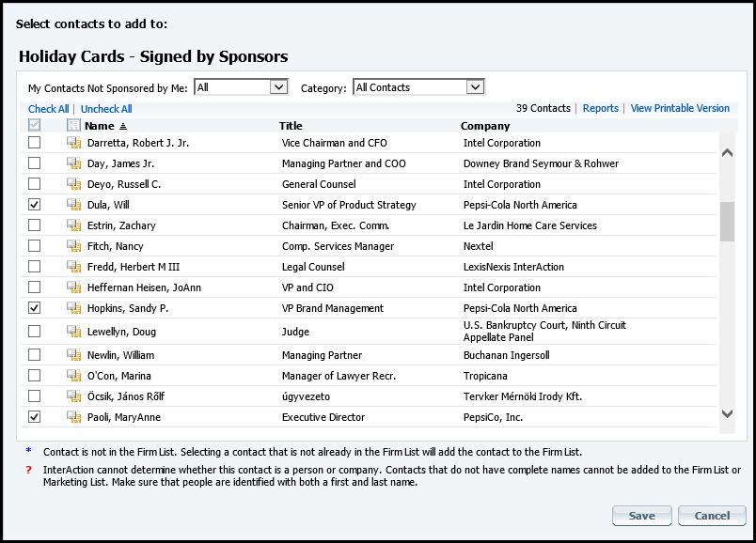
Task: Click contact card icon for Darretta, Robert J. Jr.
Action: coord(73,143)
